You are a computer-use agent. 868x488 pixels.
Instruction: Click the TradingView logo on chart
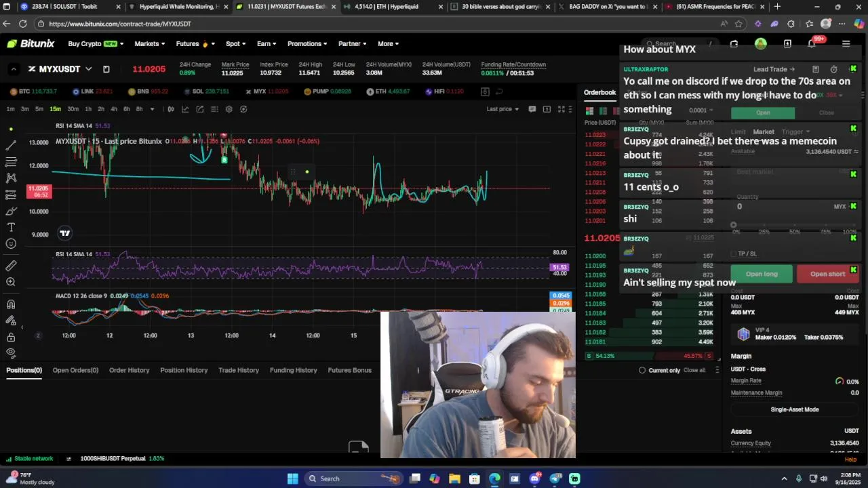[x=65, y=233]
